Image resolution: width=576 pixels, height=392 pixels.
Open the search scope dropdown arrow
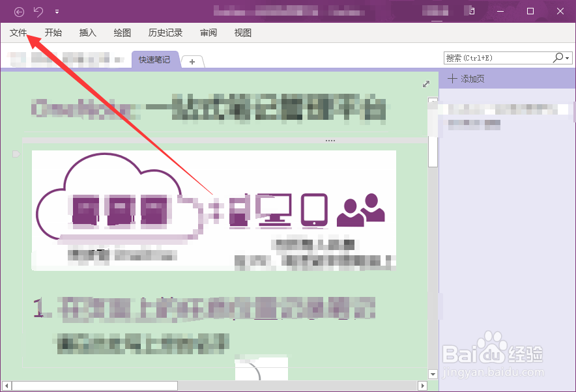pyautogui.click(x=568, y=58)
